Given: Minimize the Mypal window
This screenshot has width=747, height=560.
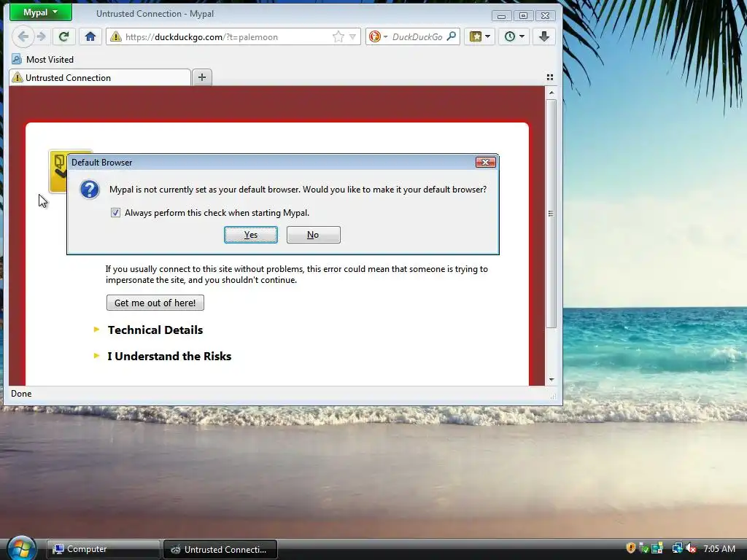Looking at the screenshot, I should (501, 16).
